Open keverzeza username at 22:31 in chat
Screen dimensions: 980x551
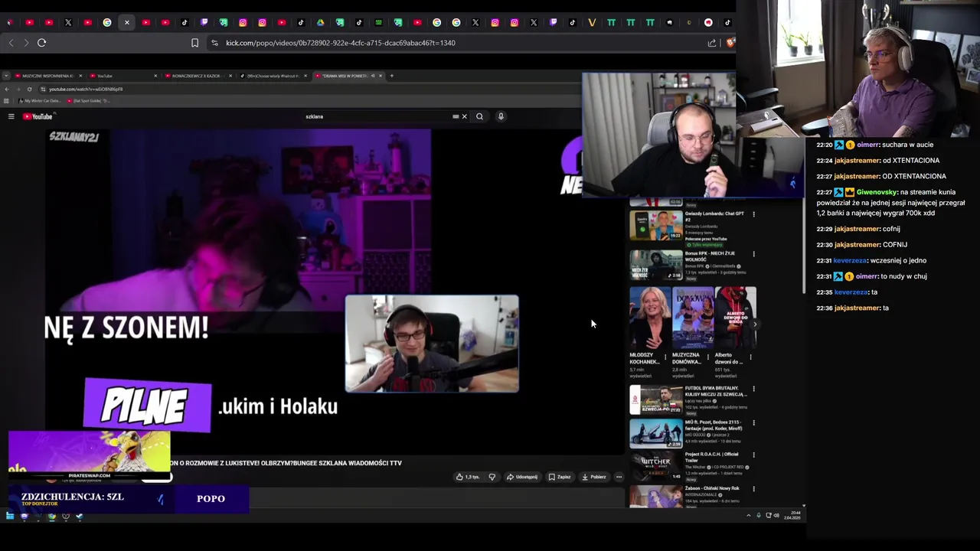(x=850, y=260)
